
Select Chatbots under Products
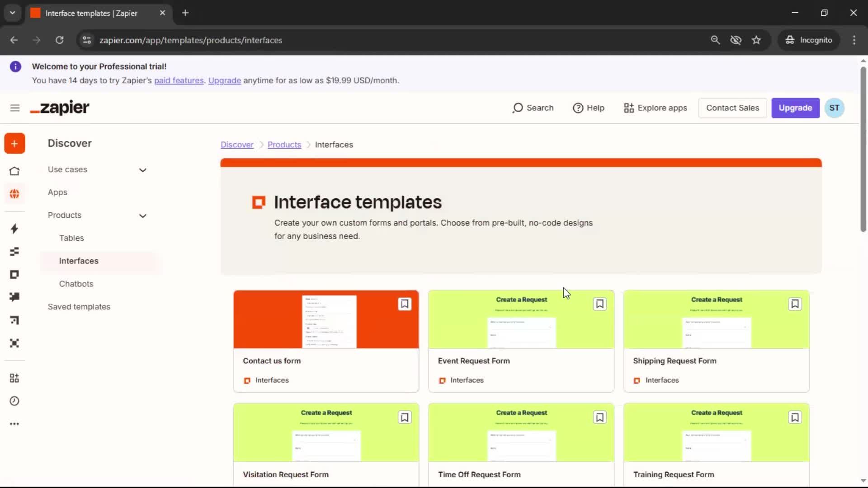point(76,284)
